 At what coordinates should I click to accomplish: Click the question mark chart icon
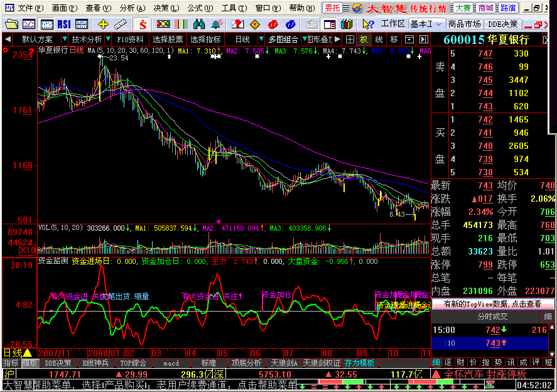[237, 24]
